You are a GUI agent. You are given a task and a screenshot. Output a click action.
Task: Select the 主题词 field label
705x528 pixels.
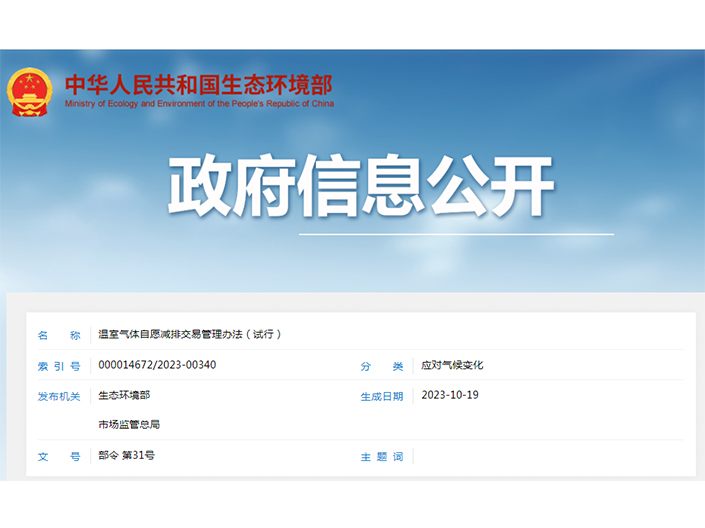[382, 456]
